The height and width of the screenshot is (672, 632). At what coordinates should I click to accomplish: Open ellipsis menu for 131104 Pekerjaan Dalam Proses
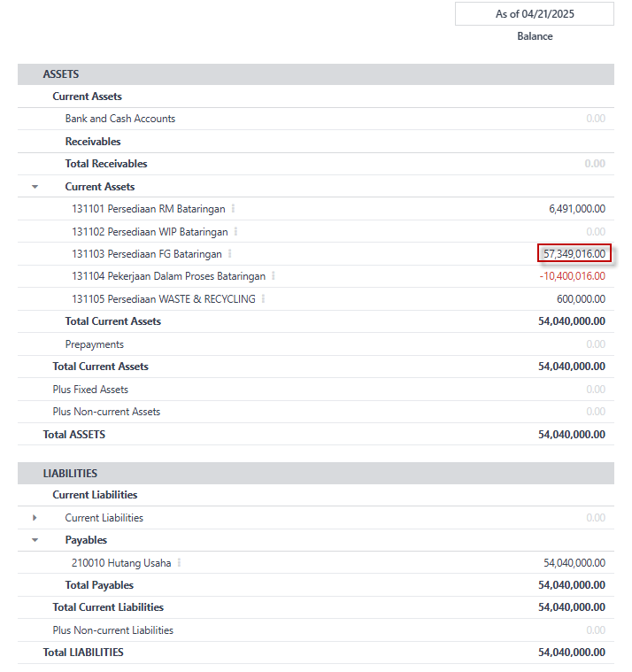coord(274,276)
